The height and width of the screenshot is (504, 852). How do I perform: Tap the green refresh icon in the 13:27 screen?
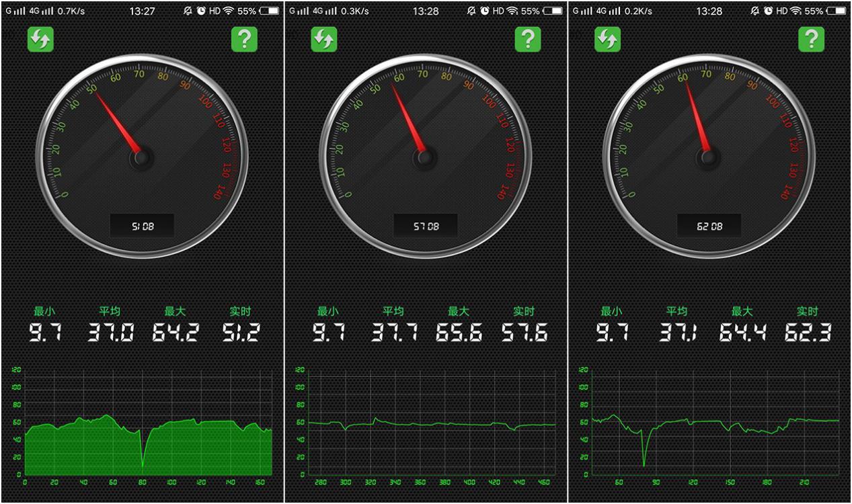click(x=40, y=40)
